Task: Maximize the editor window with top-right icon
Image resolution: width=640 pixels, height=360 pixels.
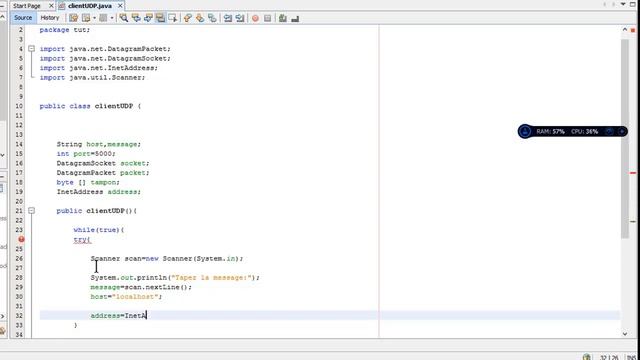Action: (633, 4)
